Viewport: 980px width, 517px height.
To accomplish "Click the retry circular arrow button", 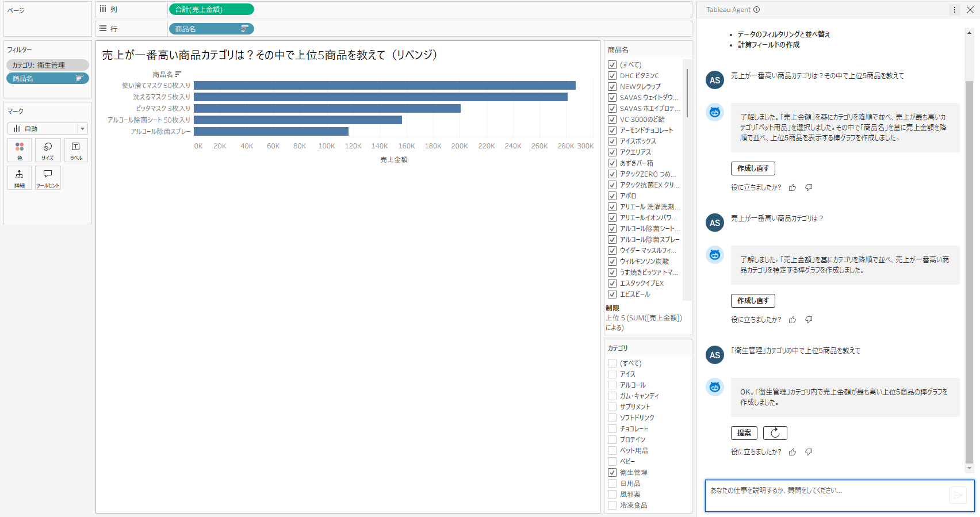I will (x=775, y=433).
